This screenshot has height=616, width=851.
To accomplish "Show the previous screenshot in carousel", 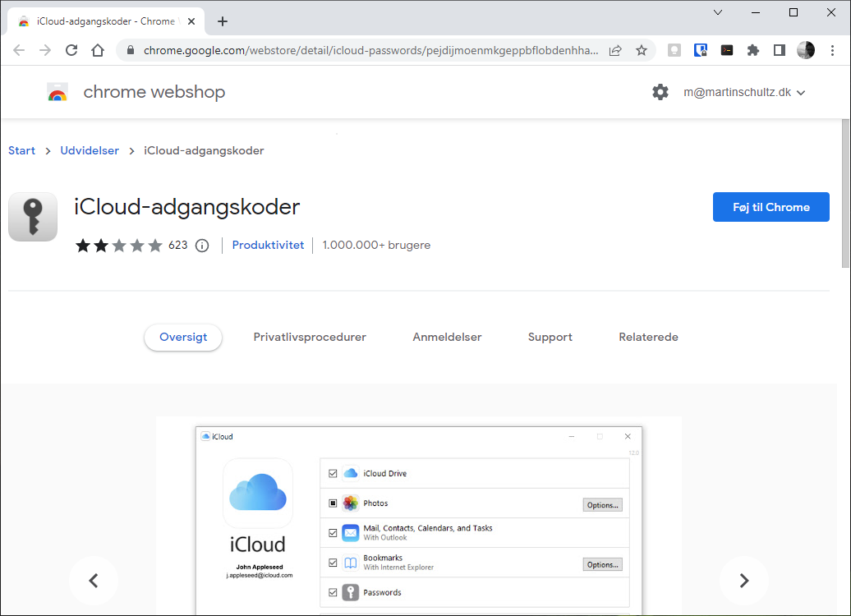I will coord(94,581).
